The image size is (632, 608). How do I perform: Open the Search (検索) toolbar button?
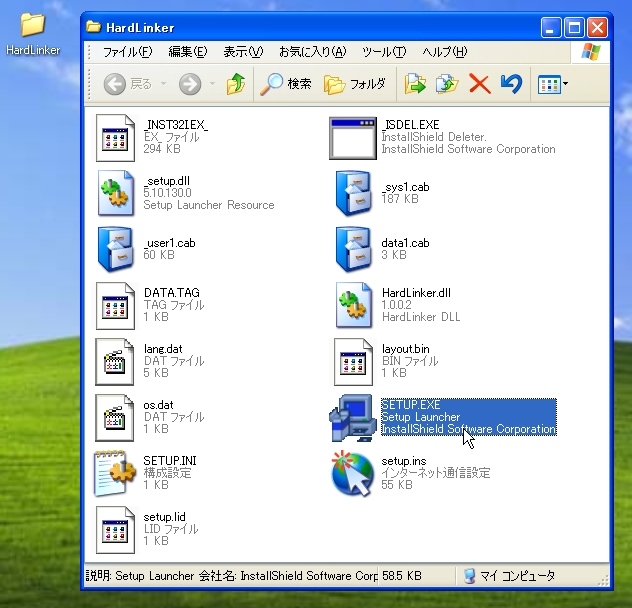click(x=286, y=84)
